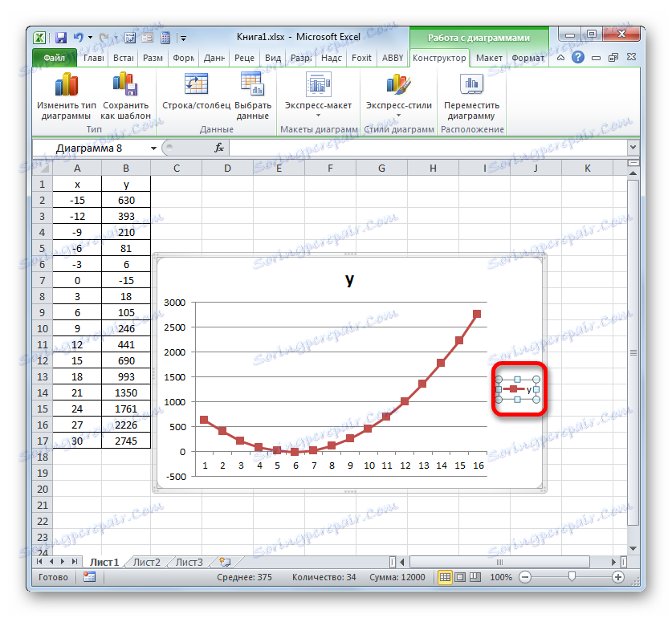Select the chart legend entry y
This screenshot has height=618, width=672.
click(x=518, y=389)
